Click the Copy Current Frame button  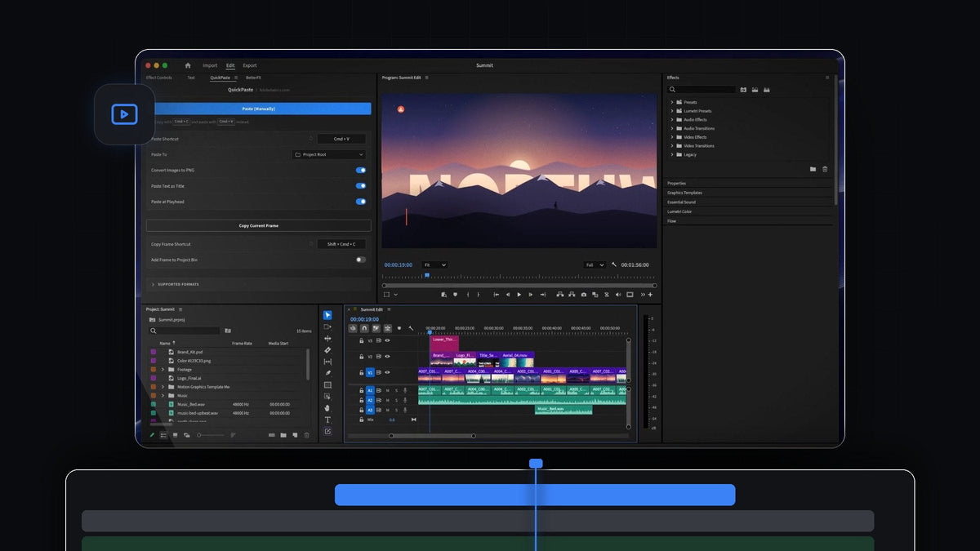(258, 225)
